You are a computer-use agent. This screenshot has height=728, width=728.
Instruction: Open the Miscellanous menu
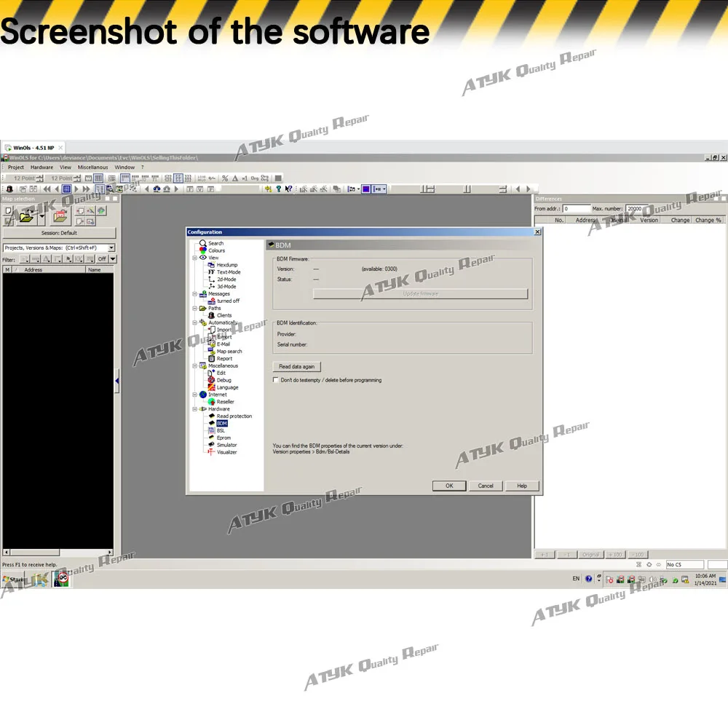[93, 167]
